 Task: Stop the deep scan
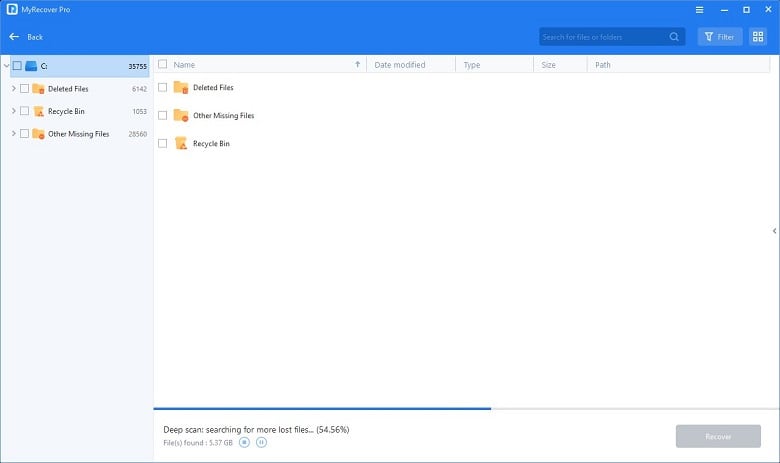244,442
